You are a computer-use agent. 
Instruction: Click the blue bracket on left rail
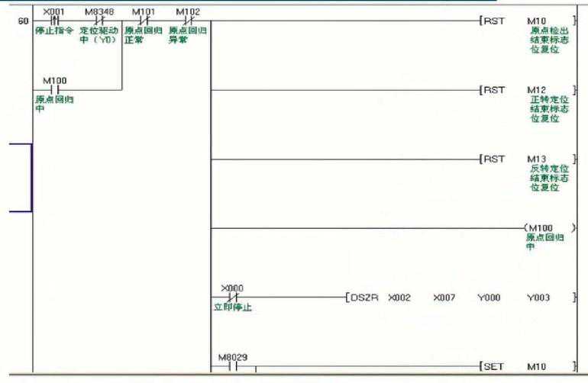coord(31,177)
